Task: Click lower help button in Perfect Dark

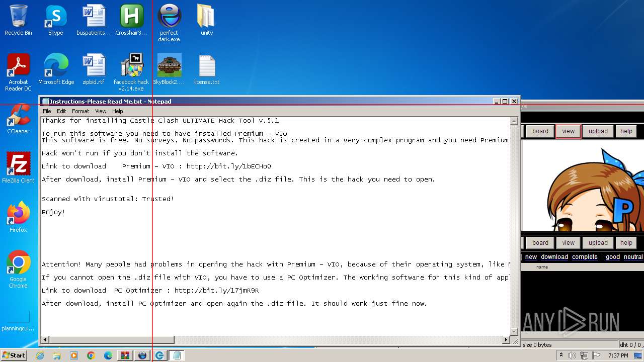Action: coord(626,243)
